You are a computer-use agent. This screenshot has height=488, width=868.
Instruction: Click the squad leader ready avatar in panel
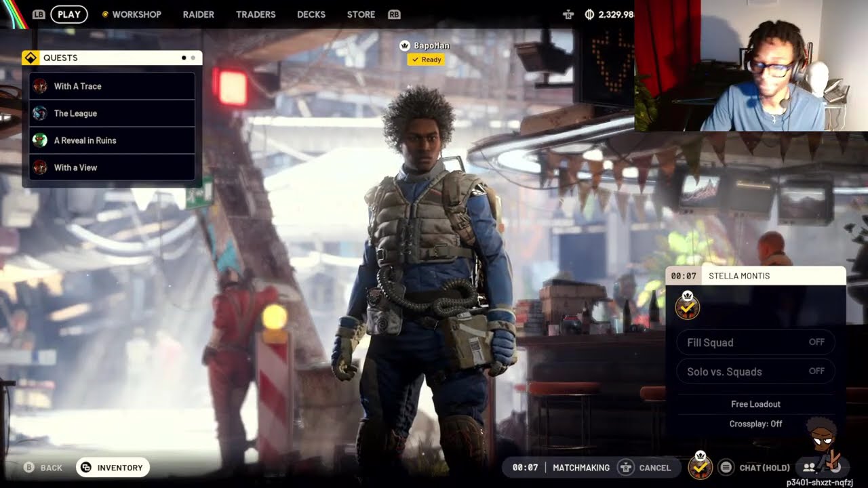[x=688, y=306]
